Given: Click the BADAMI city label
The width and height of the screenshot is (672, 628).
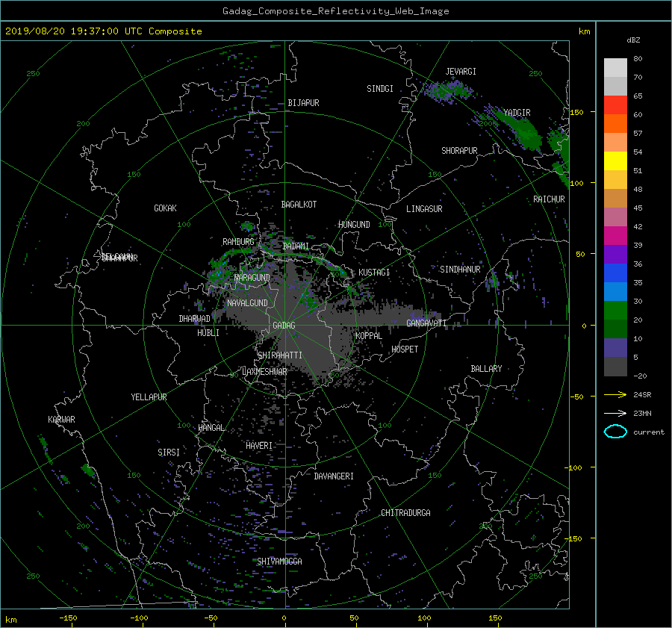Looking at the screenshot, I should [x=296, y=246].
